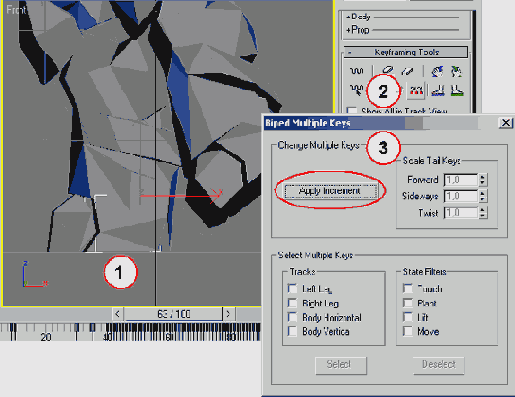Click the Mirror In Place icon
The height and width of the screenshot is (397, 515).
pyautogui.click(x=456, y=71)
